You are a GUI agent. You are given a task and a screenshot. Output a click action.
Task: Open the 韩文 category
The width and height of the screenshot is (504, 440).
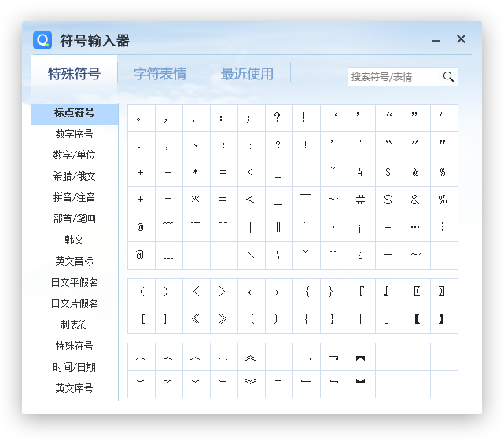(75, 240)
